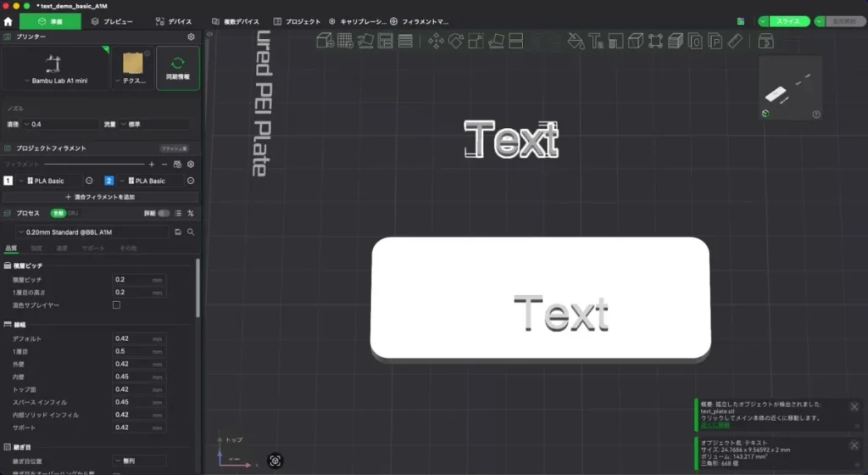The image size is (868, 475).
Task: Switch to the デバイス tab
Action: 174,21
